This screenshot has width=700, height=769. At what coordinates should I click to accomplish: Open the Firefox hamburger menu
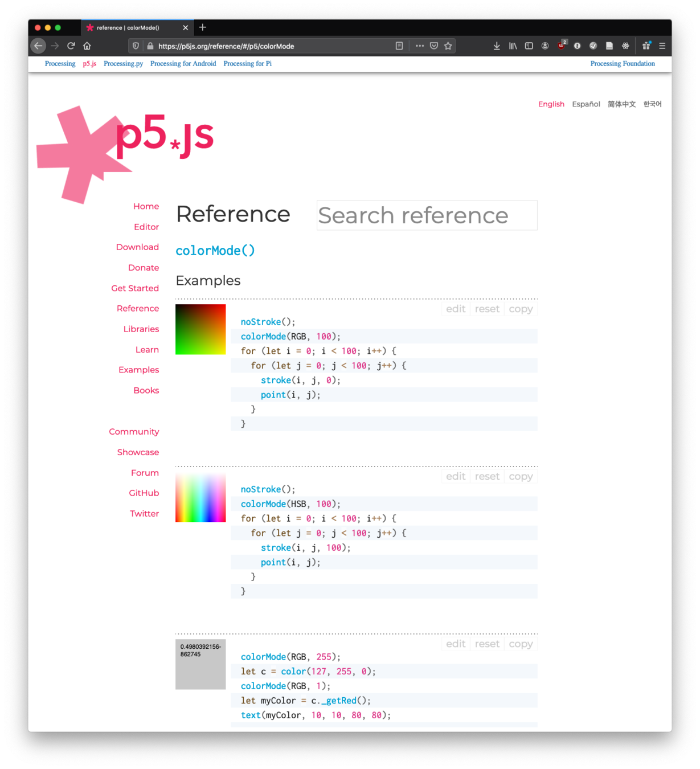tap(662, 46)
